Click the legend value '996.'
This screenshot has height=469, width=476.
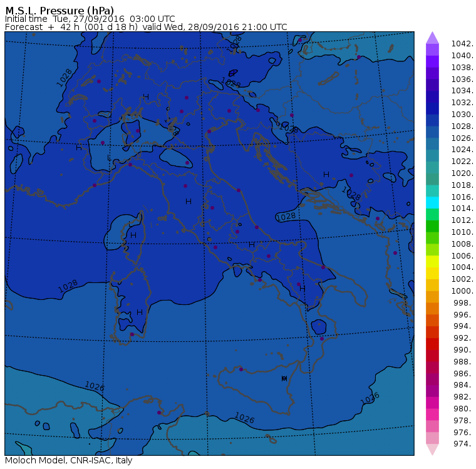(x=463, y=315)
